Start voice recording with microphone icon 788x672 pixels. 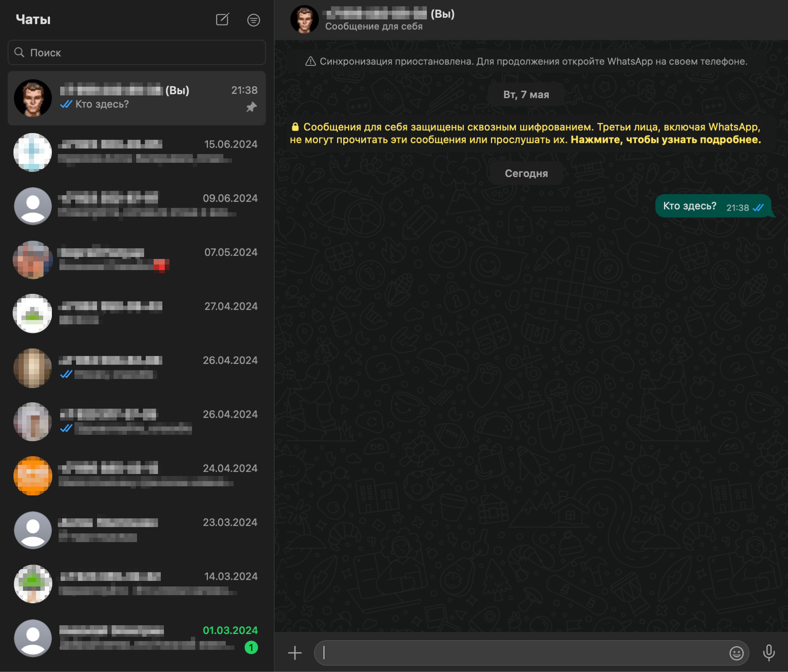click(x=769, y=653)
